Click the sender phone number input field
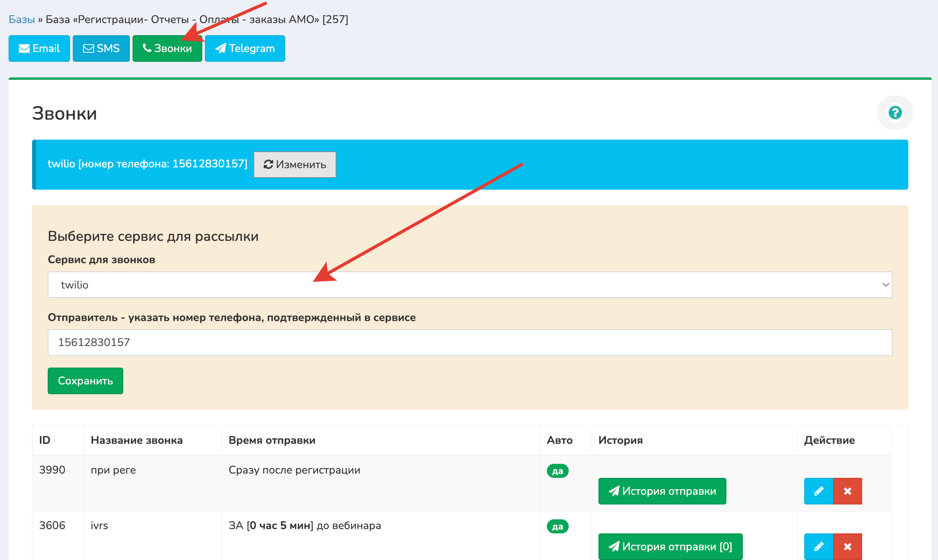 coord(469,343)
